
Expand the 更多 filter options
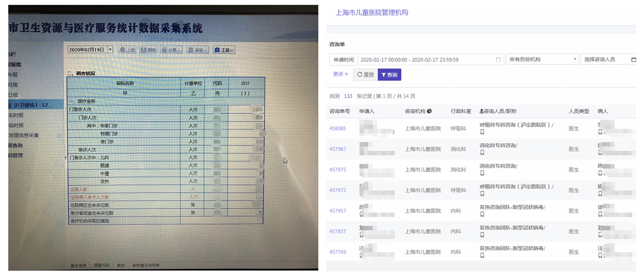coord(340,74)
